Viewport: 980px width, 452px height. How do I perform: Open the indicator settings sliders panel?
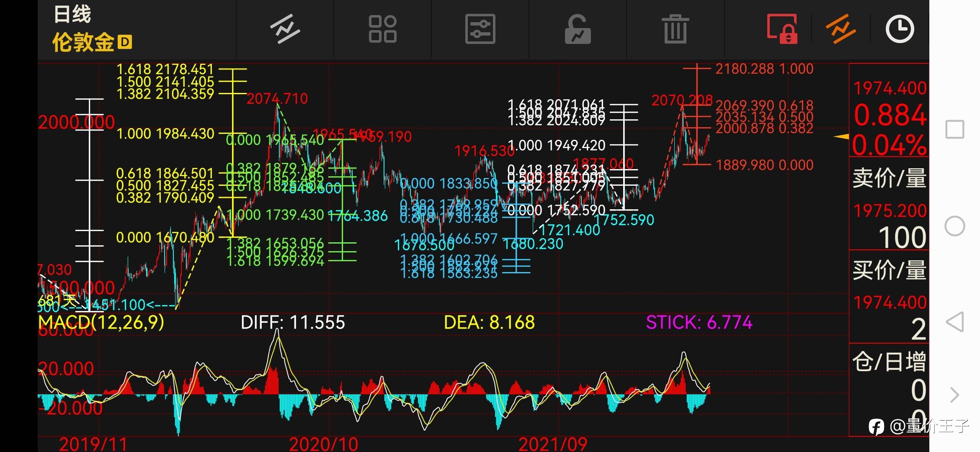480,29
